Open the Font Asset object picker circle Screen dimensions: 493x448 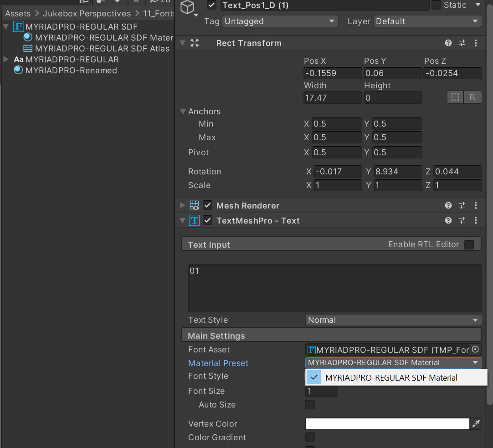(475, 350)
